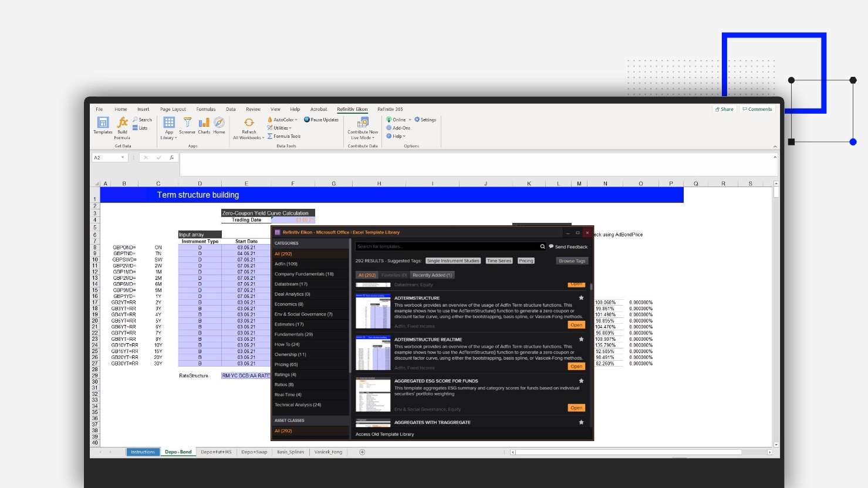Star the AGGREGATED ESG SCORE FOR FUNDS template
The width and height of the screenshot is (868, 488).
pos(582,381)
